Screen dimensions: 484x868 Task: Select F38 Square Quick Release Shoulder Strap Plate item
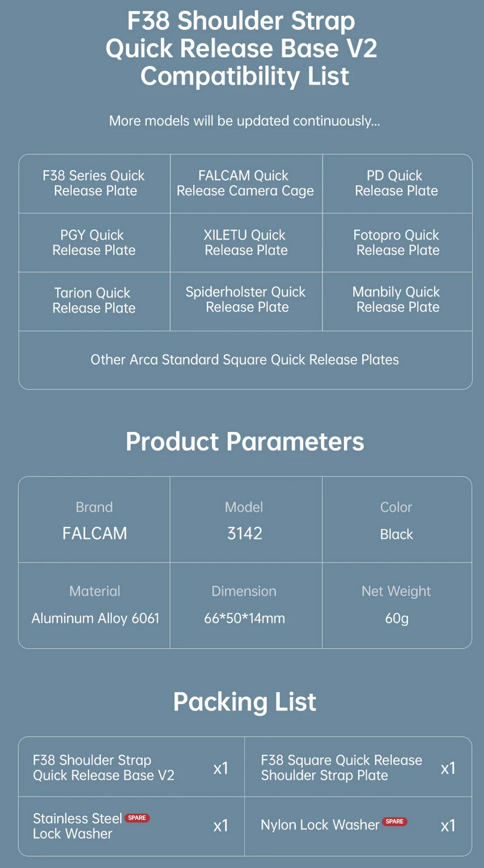(x=341, y=768)
